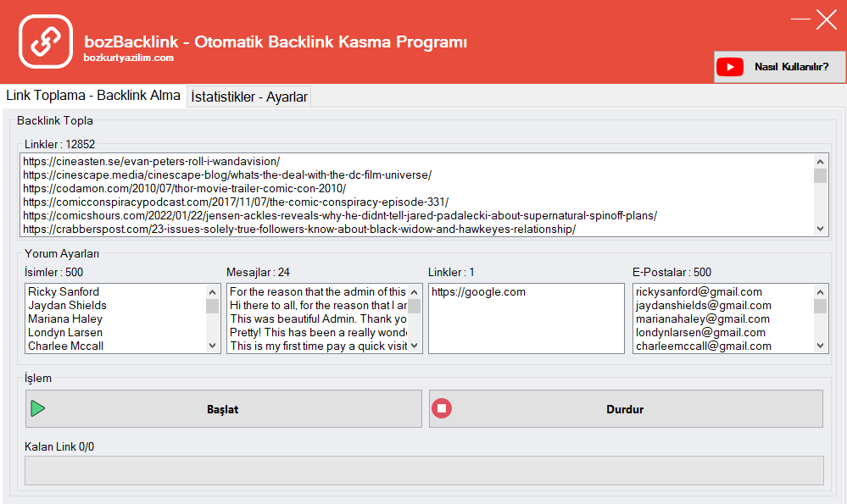Click the 'Linkler : 12852' count label
Screen dimensions: 847x504
point(59,144)
